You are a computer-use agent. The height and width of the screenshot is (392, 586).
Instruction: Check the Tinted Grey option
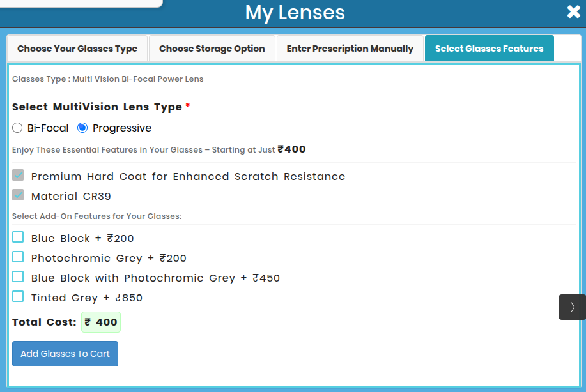pyautogui.click(x=18, y=296)
